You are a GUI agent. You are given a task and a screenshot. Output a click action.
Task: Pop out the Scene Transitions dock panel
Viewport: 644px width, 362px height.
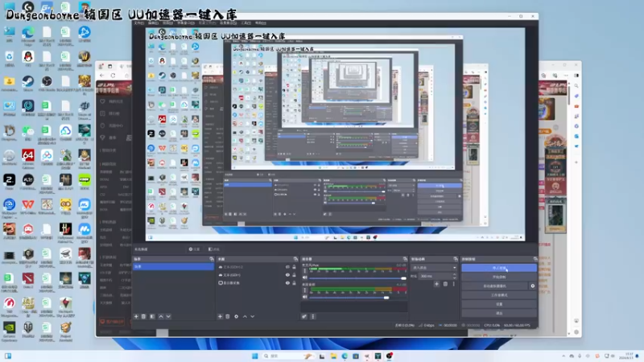(456, 259)
